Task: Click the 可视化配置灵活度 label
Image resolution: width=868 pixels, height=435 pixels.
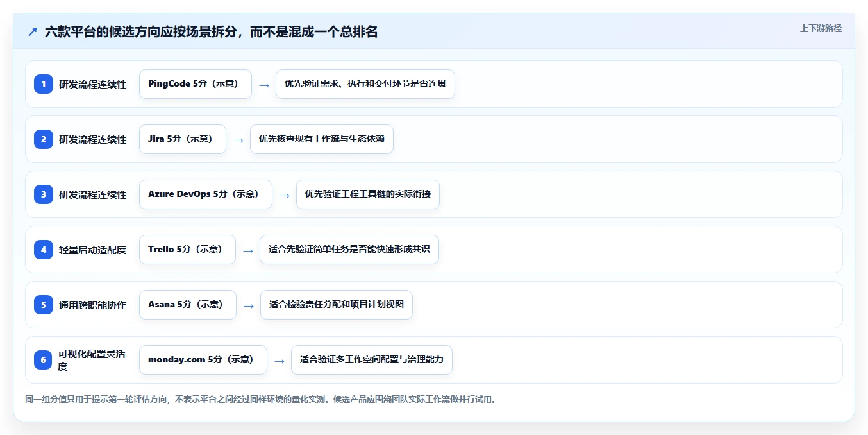Action: [92, 360]
